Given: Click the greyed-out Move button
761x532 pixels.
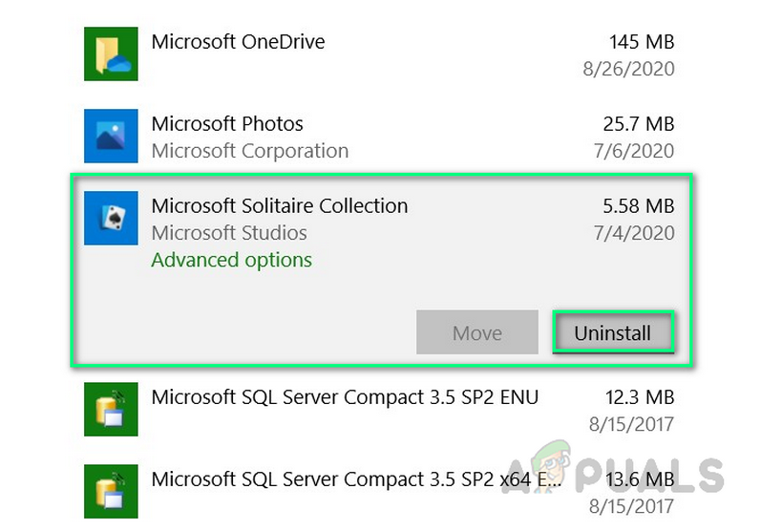Looking at the screenshot, I should pyautogui.click(x=476, y=333).
